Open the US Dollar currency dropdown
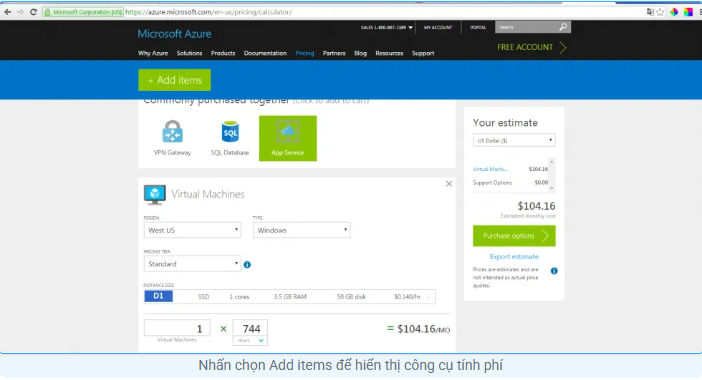The height and width of the screenshot is (380, 702). coord(514,141)
